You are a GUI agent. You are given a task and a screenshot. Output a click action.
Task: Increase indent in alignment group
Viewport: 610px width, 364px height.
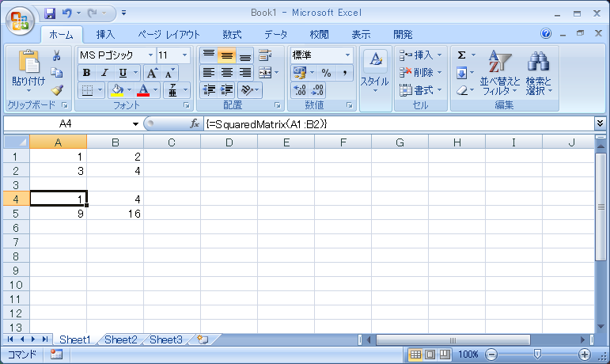(226, 90)
